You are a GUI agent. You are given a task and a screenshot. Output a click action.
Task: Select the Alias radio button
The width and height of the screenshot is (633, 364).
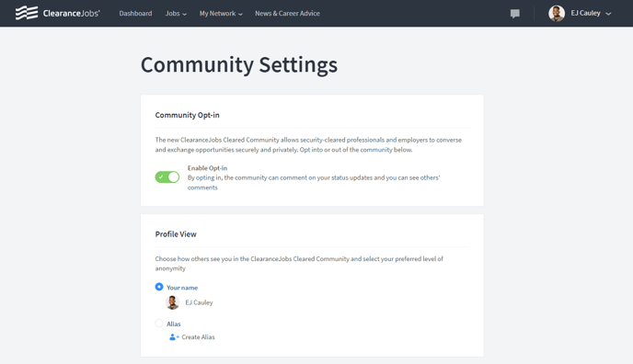[159, 324]
